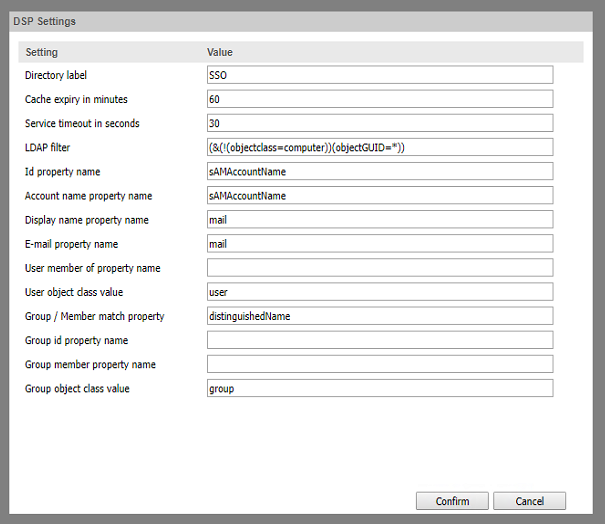Viewport: 605px width, 524px height.
Task: Click the Group / Member match property field
Action: click(379, 316)
